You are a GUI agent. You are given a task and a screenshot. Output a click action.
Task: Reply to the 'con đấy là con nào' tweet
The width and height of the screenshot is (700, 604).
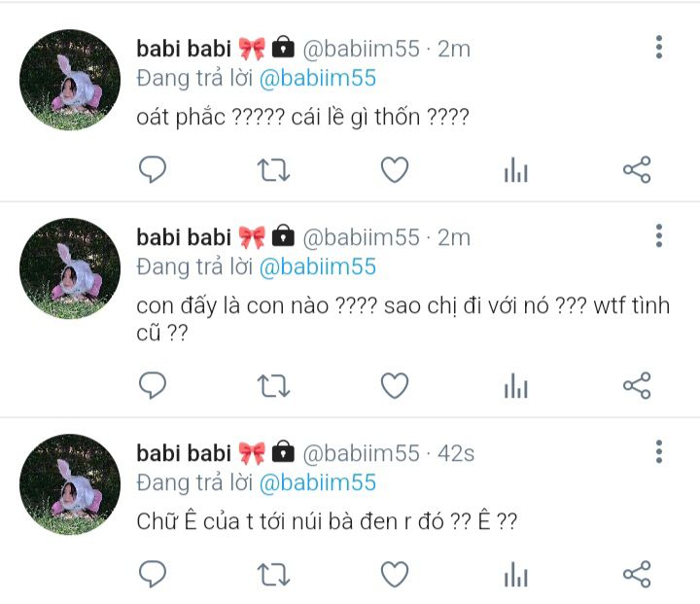point(153,385)
